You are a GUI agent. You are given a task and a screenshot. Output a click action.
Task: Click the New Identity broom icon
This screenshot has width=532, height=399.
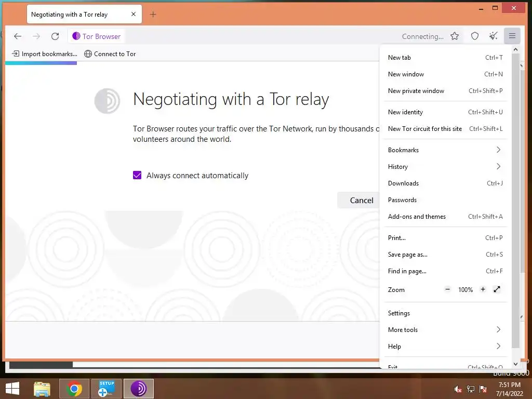coord(494,36)
